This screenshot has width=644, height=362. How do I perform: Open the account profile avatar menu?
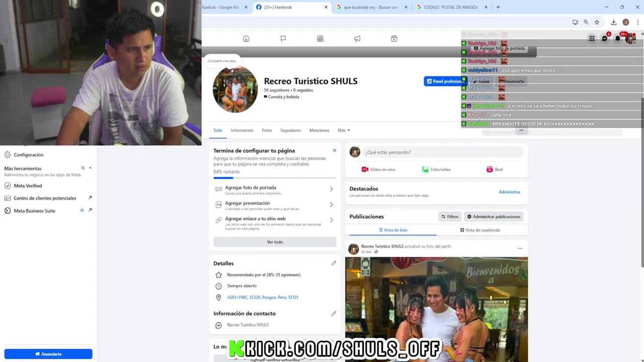coord(630,38)
